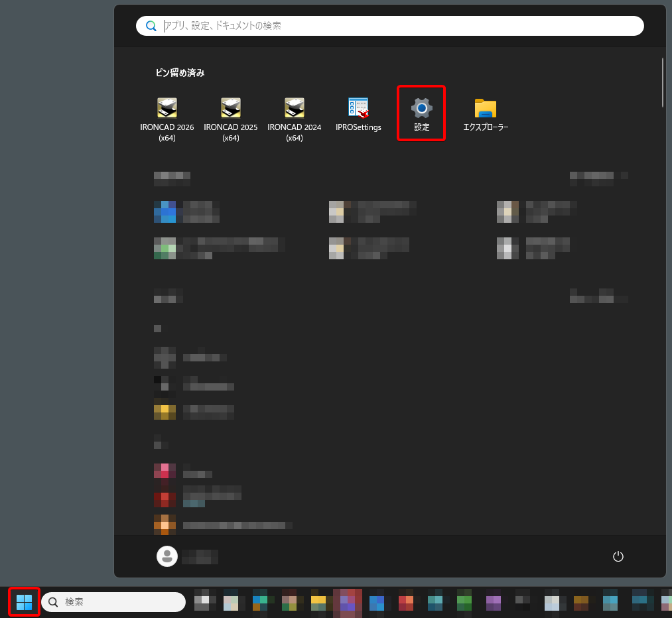This screenshot has width=672, height=618.
Task: Click the taskbar 検索 search box
Action: point(113,602)
